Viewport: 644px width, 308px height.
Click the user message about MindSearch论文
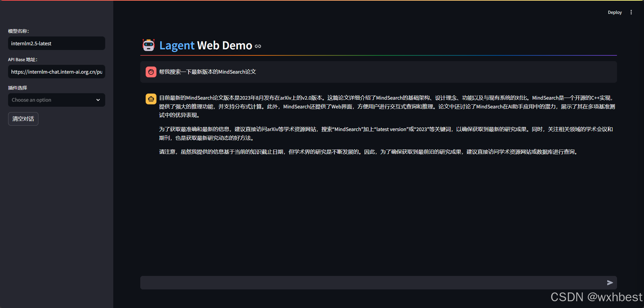point(207,72)
